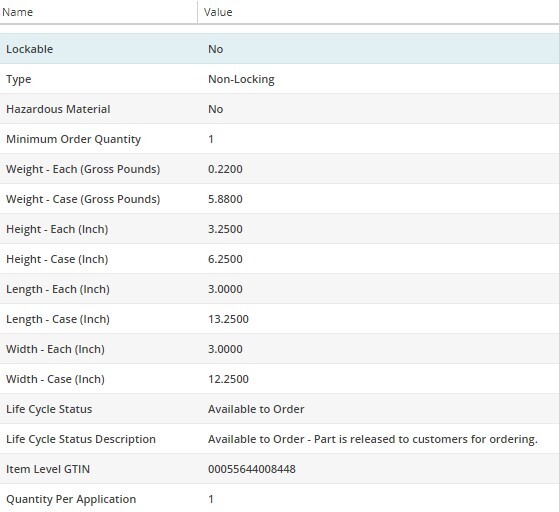Select the Length - Each (Inch) row
The width and height of the screenshot is (559, 512).
pyautogui.click(x=280, y=289)
